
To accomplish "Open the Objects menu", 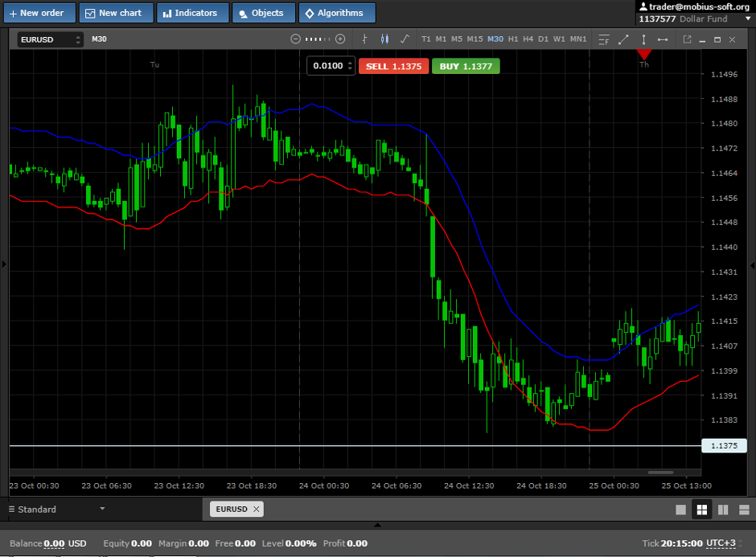I will point(264,13).
